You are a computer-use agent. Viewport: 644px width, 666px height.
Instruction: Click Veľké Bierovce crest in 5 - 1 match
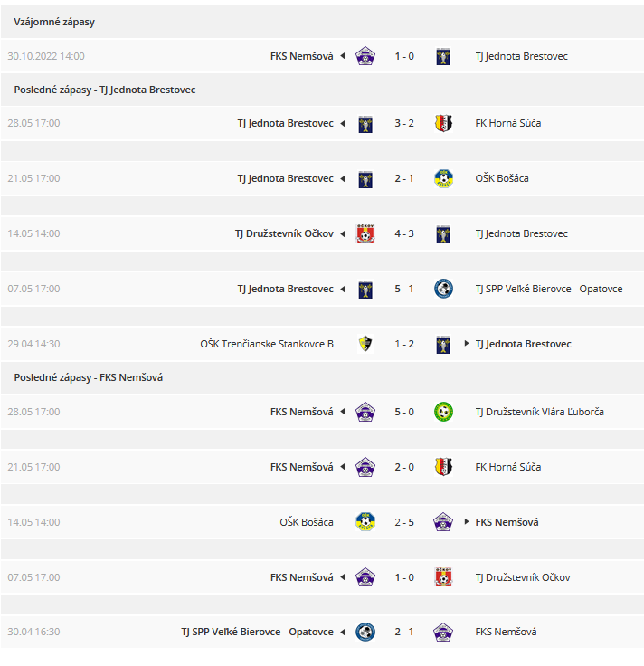(x=443, y=289)
